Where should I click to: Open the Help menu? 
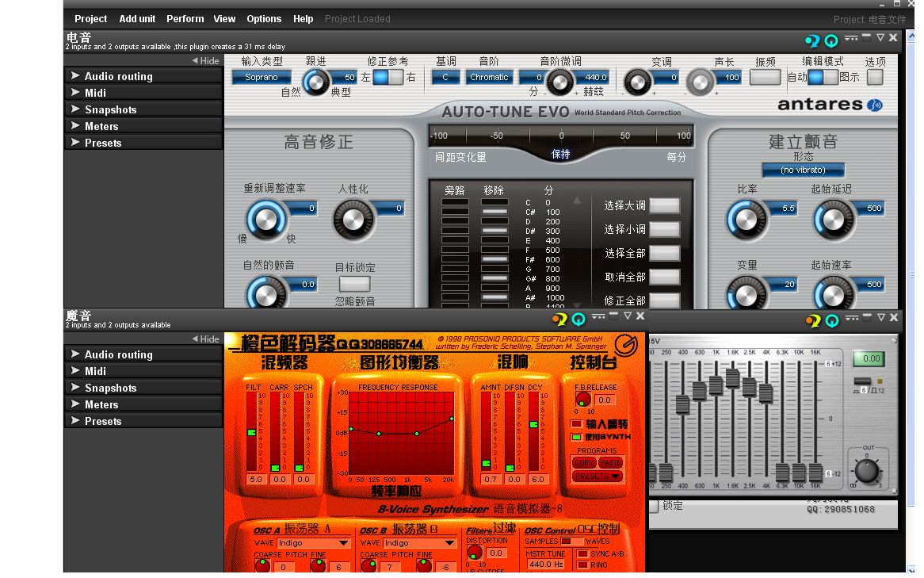(303, 19)
